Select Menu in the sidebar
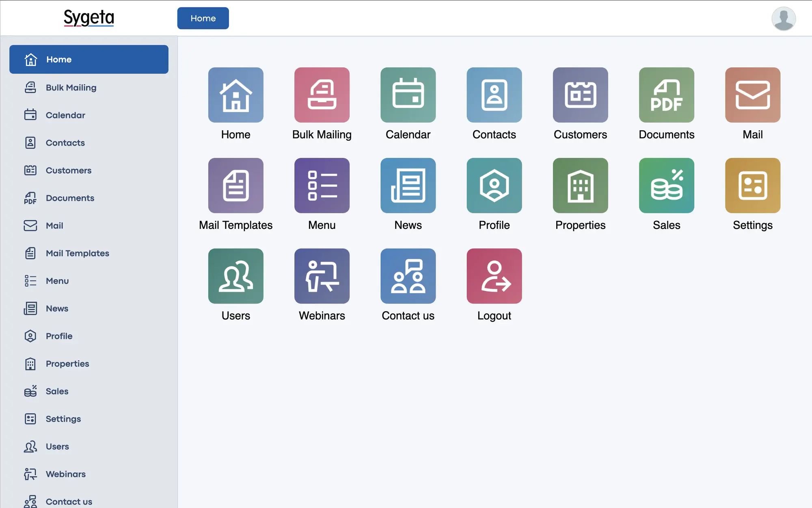812x508 pixels. click(89, 280)
